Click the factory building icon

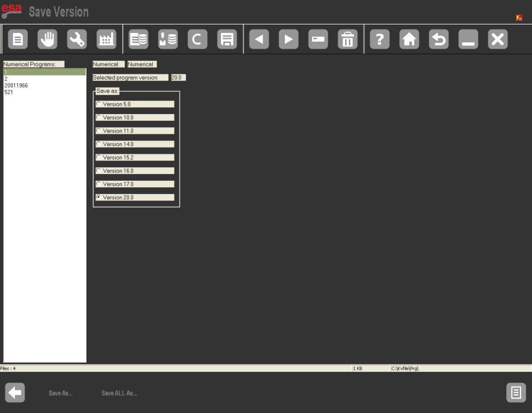(x=106, y=40)
